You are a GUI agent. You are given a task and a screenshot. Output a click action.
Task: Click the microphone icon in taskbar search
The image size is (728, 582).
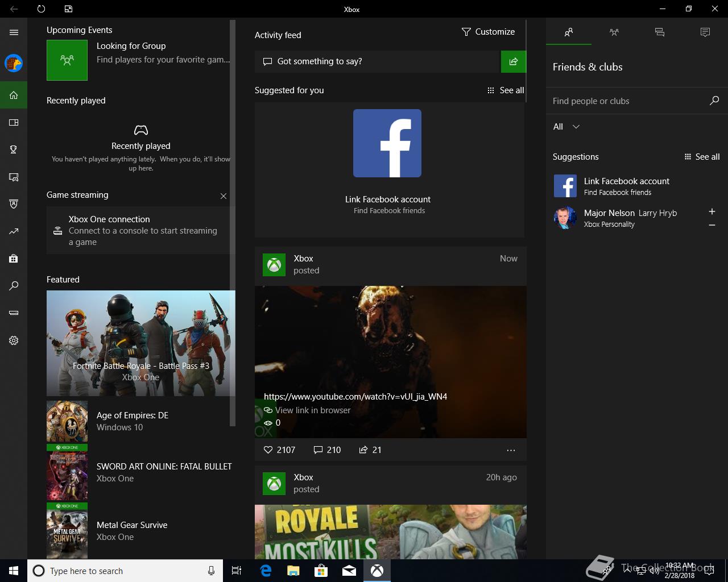tap(211, 571)
